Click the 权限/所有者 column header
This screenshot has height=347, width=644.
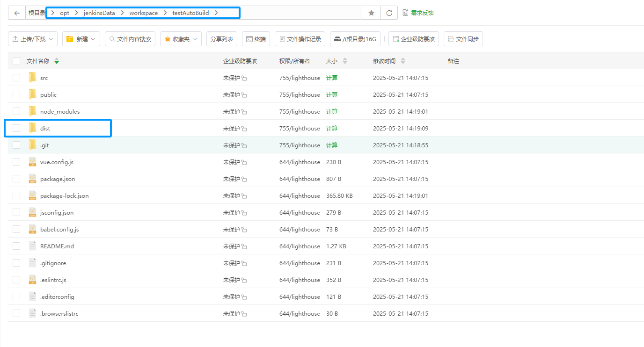coord(294,61)
